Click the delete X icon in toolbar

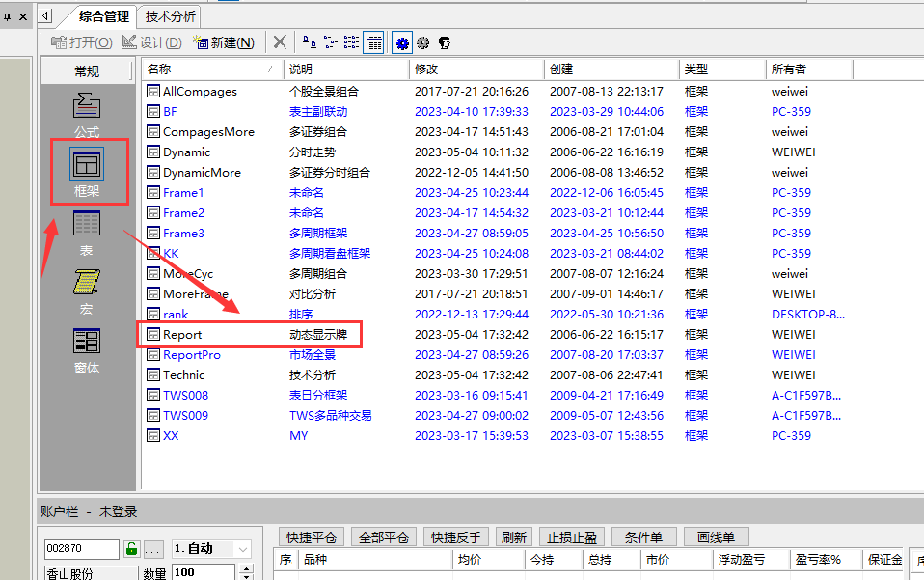[279, 42]
